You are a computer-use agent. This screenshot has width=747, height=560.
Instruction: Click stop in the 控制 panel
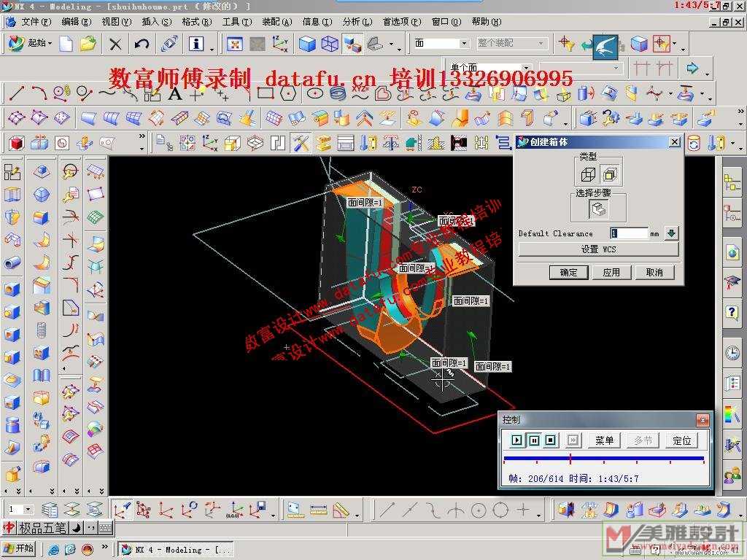[551, 440]
